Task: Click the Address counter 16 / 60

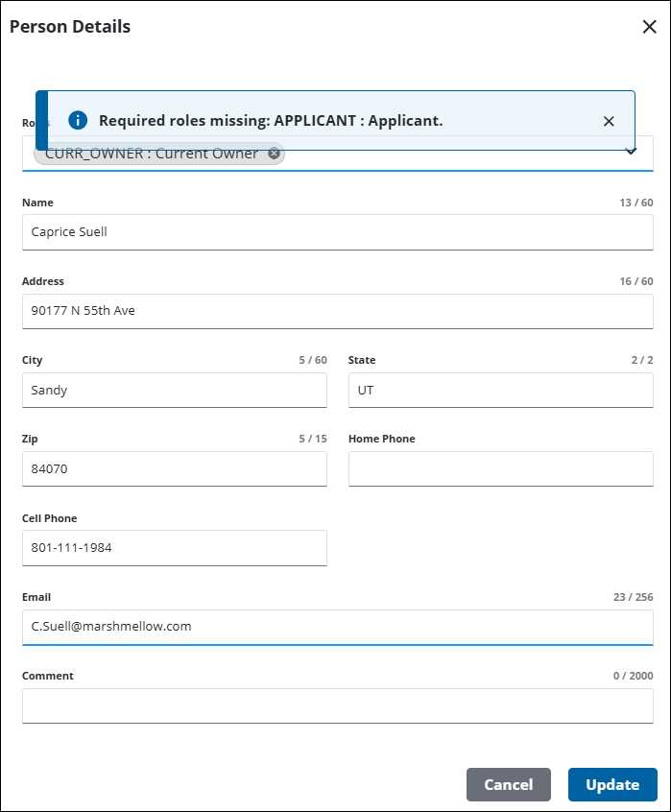Action: (x=636, y=281)
